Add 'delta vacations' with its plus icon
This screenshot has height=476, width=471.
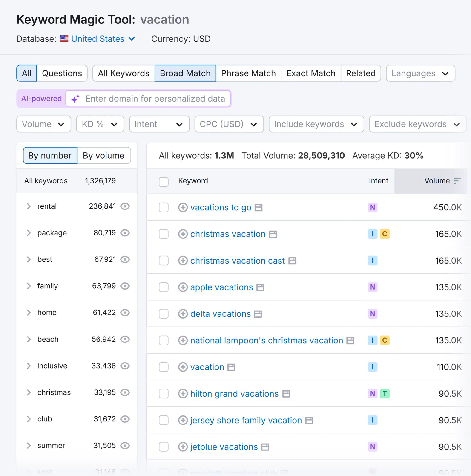pos(183,314)
